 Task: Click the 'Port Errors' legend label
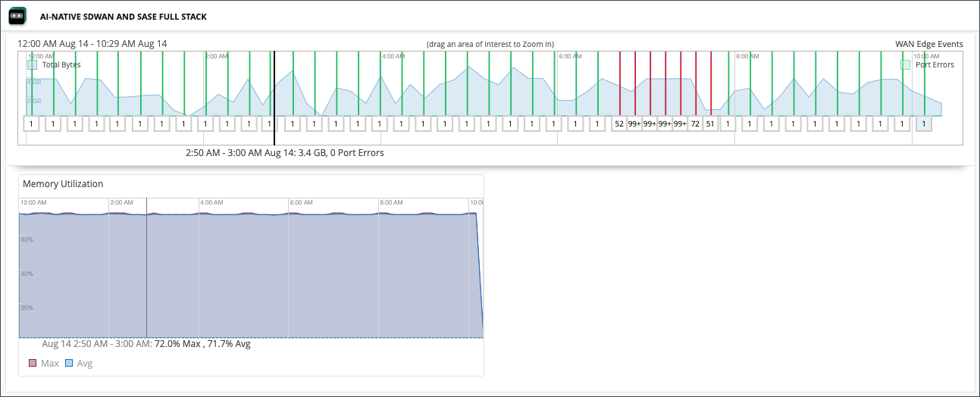click(935, 65)
